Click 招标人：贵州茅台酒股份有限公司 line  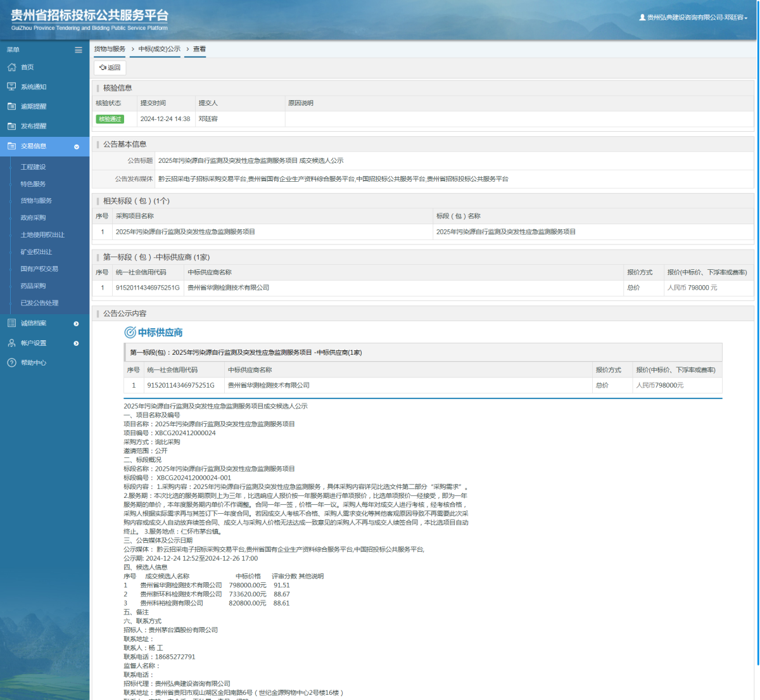[x=170, y=630]
